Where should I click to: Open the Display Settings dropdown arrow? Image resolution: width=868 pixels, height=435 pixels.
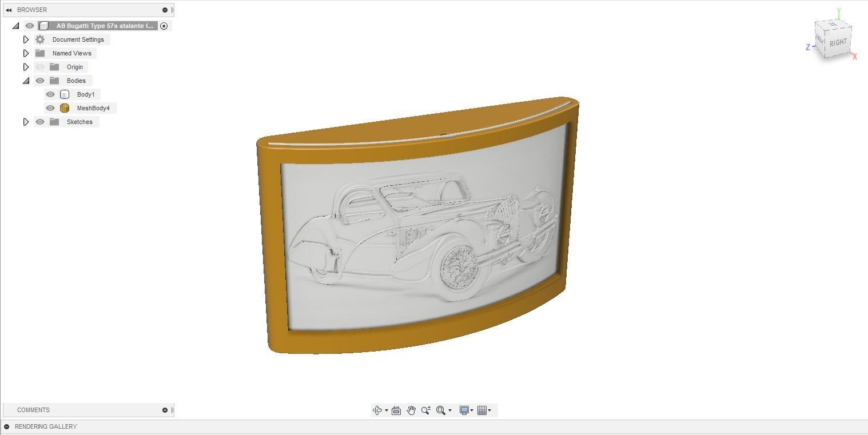coord(472,410)
